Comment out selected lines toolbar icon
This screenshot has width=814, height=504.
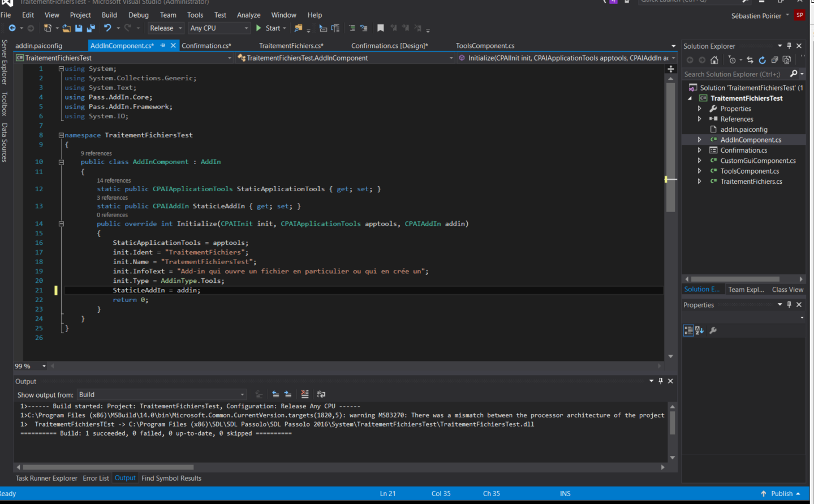click(x=352, y=28)
